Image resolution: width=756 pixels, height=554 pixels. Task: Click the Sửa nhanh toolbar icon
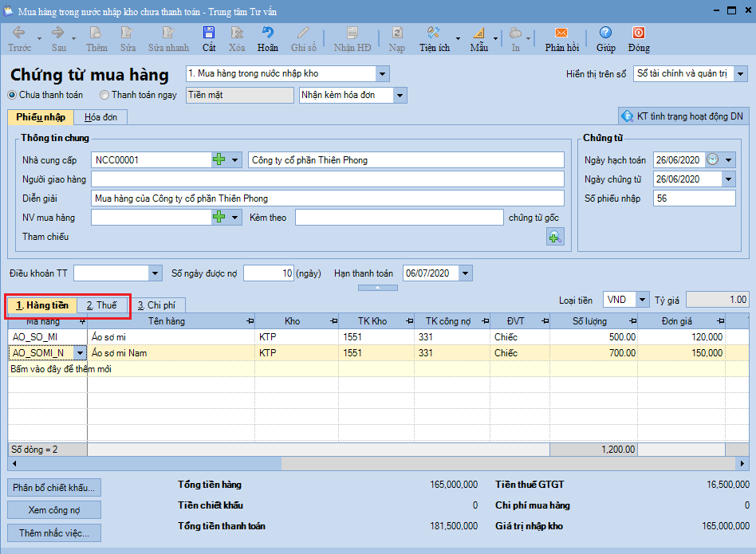click(x=167, y=33)
